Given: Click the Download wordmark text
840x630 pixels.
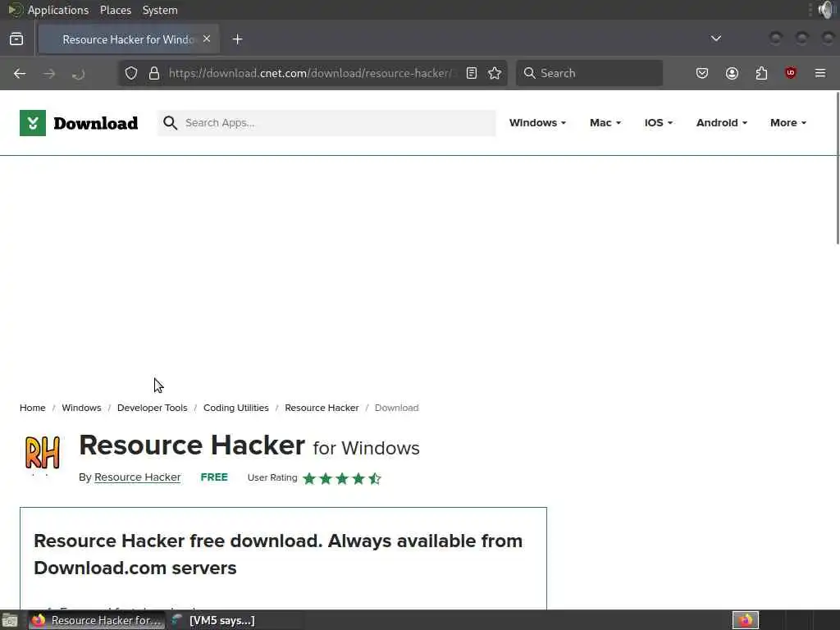Looking at the screenshot, I should pos(96,123).
